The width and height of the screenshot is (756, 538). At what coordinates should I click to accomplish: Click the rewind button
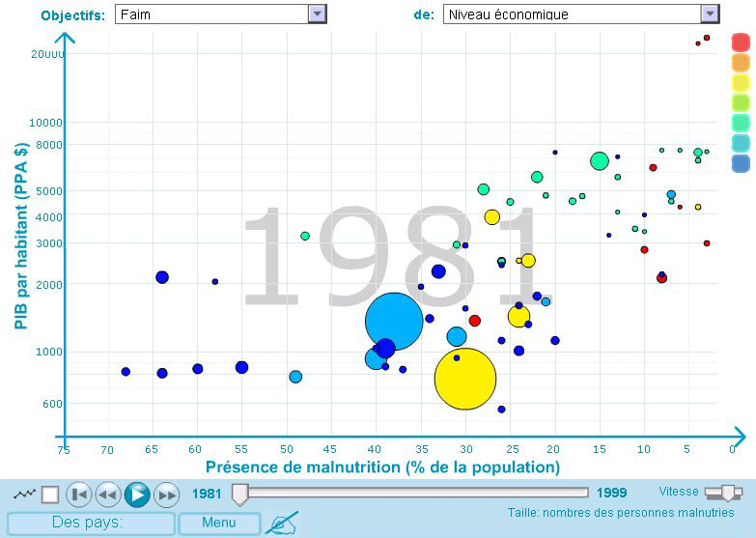click(x=108, y=495)
